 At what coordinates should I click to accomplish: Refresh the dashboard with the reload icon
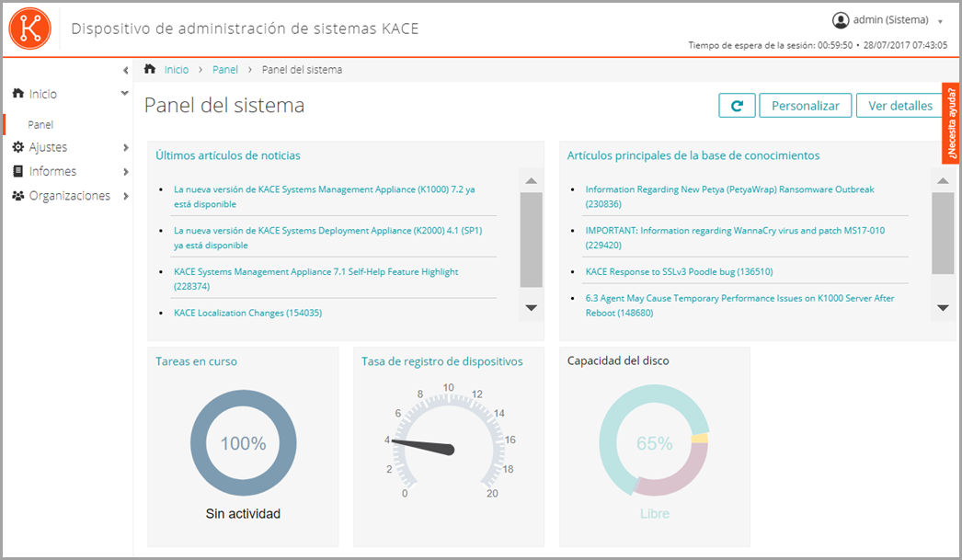[737, 105]
